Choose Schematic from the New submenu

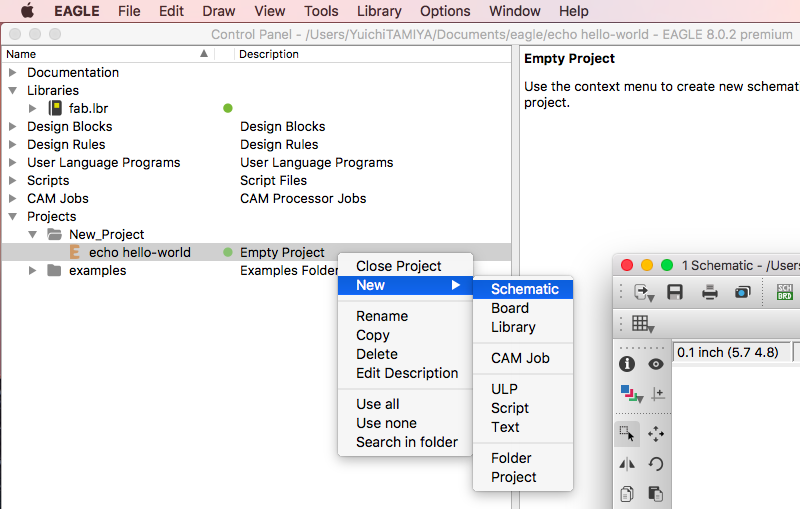click(x=523, y=289)
